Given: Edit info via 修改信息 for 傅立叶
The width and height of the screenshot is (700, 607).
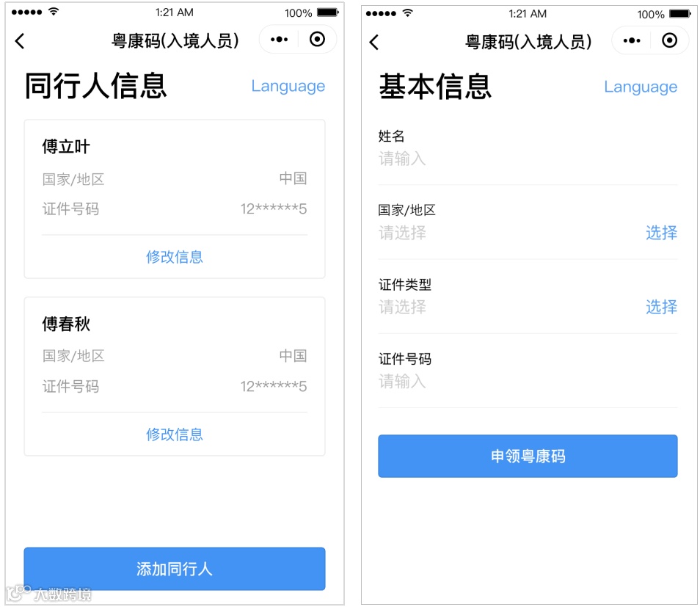Looking at the screenshot, I should pos(175,257).
